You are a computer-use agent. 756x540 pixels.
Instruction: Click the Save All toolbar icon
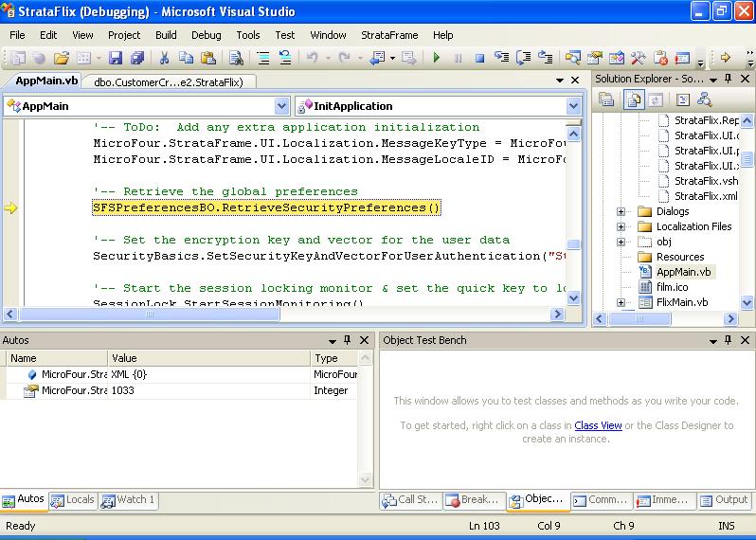pos(136,58)
